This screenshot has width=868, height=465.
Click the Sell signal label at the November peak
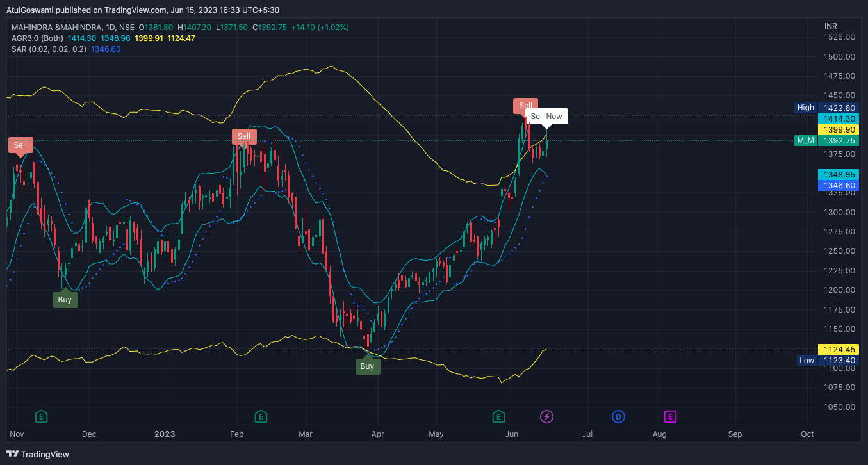(x=20, y=145)
